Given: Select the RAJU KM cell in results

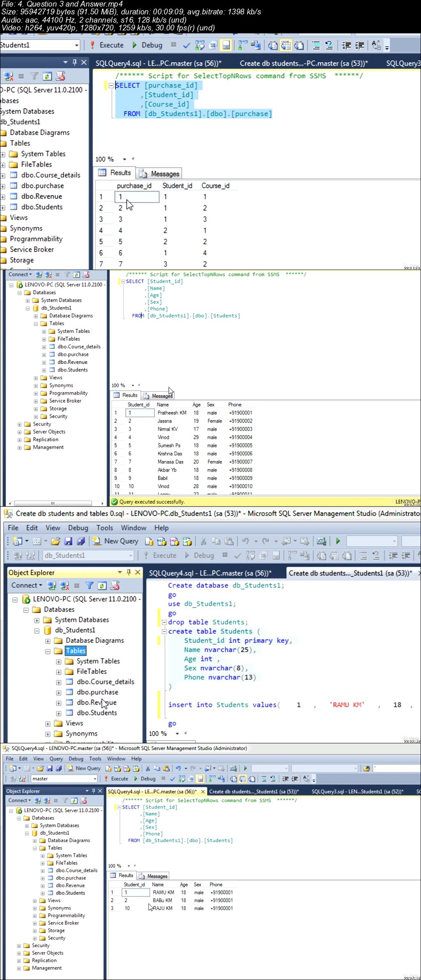Looking at the screenshot, I should [163, 908].
